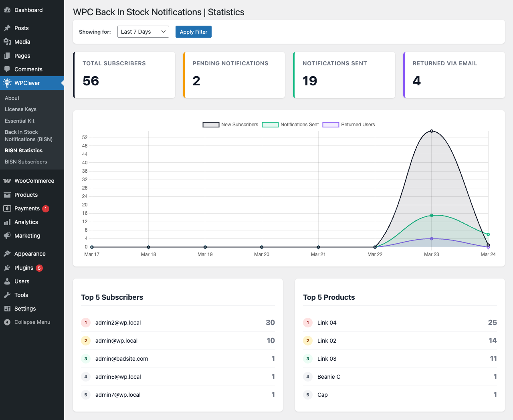Click the Posts pushpin icon
513x420 pixels.
(7, 28)
